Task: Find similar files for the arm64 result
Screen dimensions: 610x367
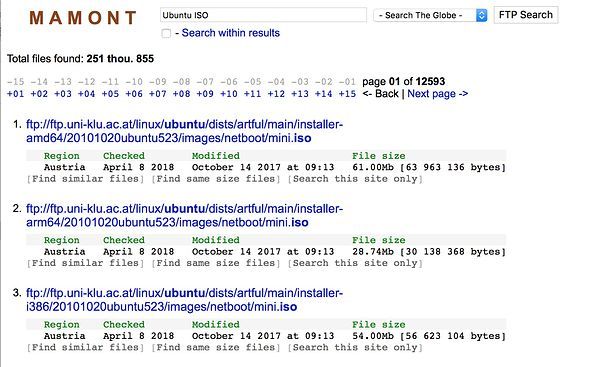Action: point(85,263)
